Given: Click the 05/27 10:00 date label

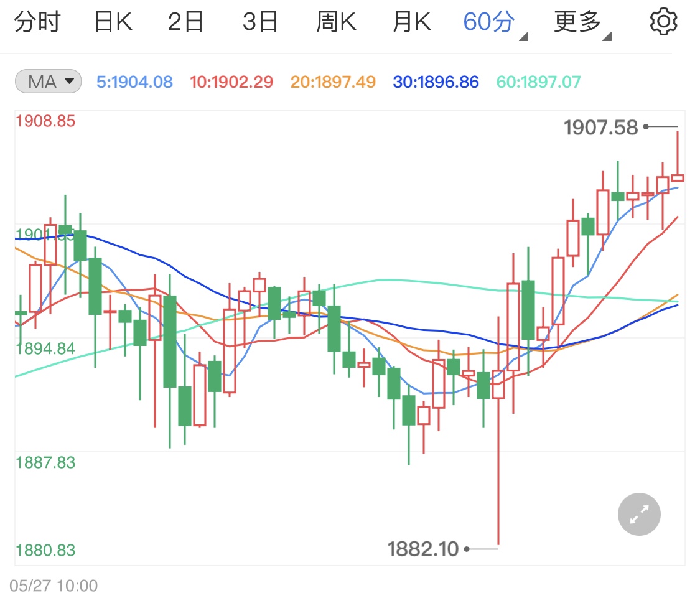Looking at the screenshot, I should [54, 585].
